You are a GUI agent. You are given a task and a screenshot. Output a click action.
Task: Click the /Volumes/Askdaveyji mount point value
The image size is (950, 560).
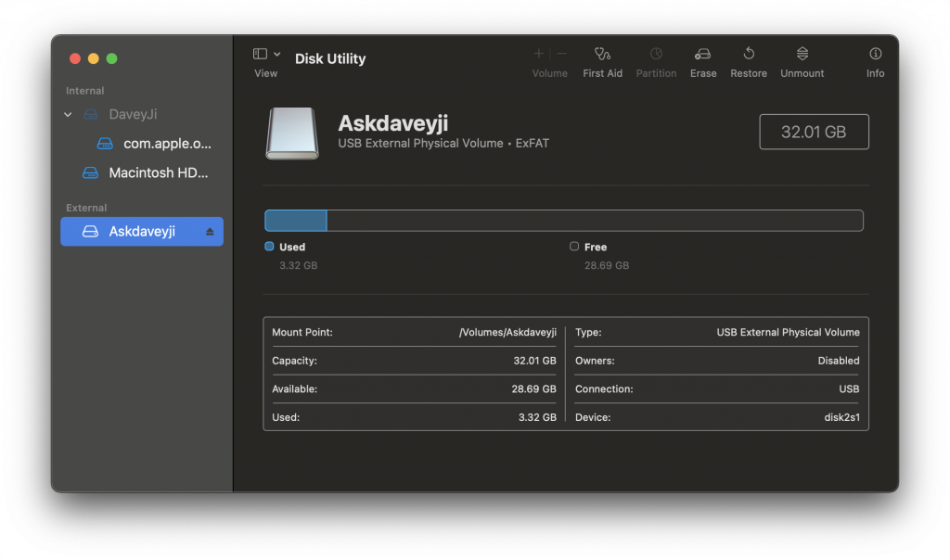(507, 332)
